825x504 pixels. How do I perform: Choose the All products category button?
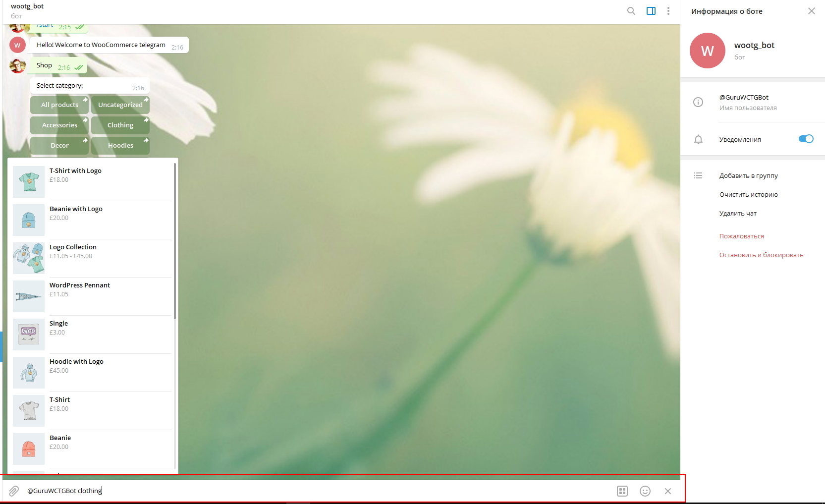pos(59,105)
